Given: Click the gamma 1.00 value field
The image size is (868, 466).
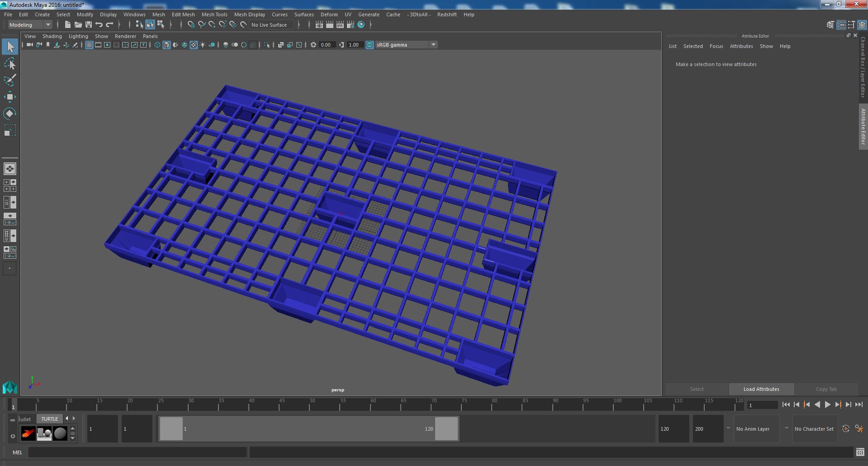Looking at the screenshot, I should 355,45.
